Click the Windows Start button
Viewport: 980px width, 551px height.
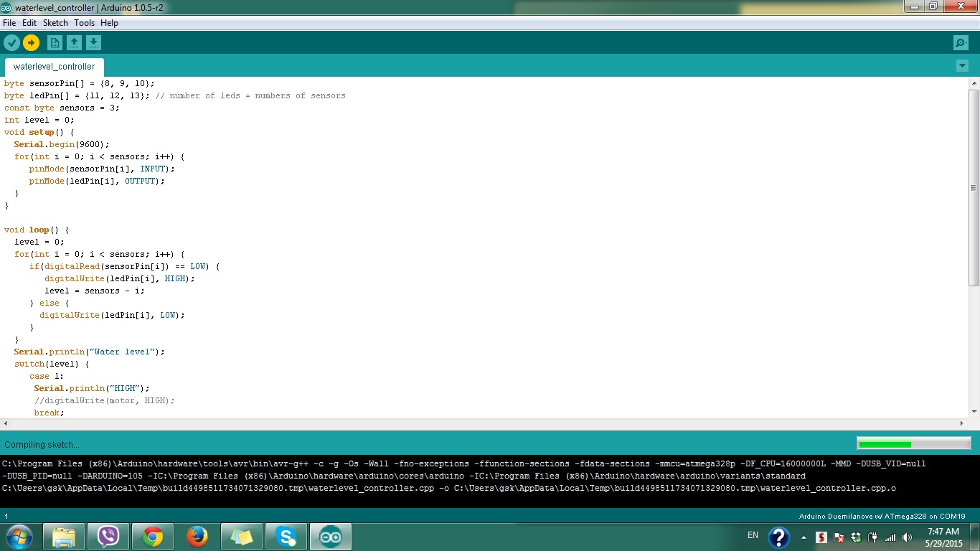pyautogui.click(x=19, y=537)
